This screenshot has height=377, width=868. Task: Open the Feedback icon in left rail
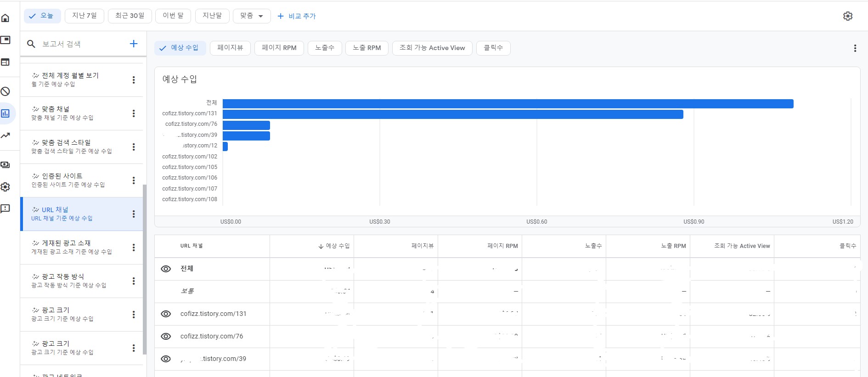[x=6, y=209]
